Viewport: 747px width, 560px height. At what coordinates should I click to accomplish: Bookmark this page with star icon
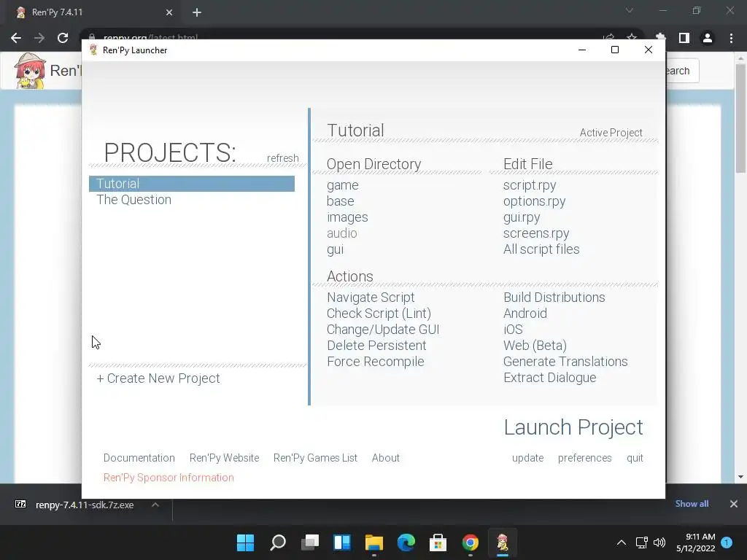point(632,37)
